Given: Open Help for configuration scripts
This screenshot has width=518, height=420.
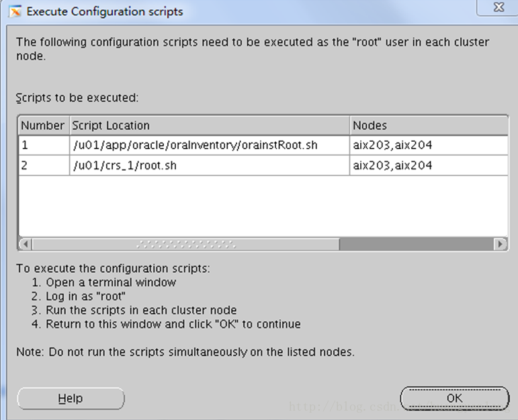Looking at the screenshot, I should (x=71, y=398).
